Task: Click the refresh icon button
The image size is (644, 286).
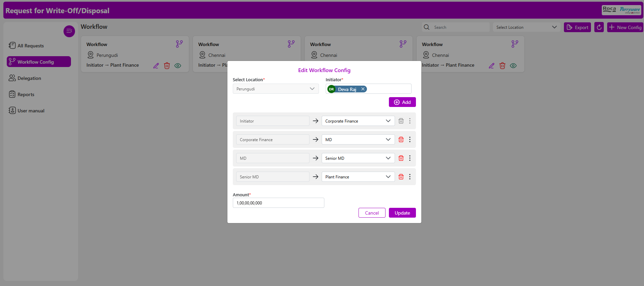Action: 599,27
